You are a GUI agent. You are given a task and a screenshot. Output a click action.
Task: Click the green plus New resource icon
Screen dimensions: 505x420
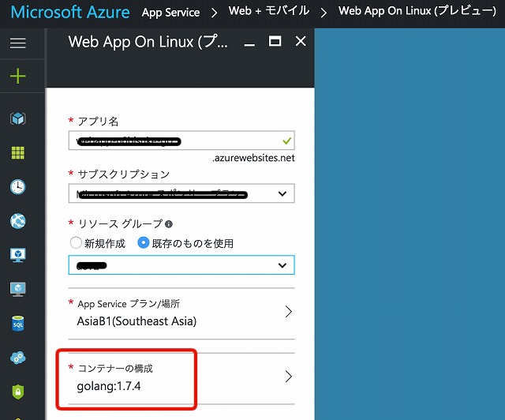[17, 76]
